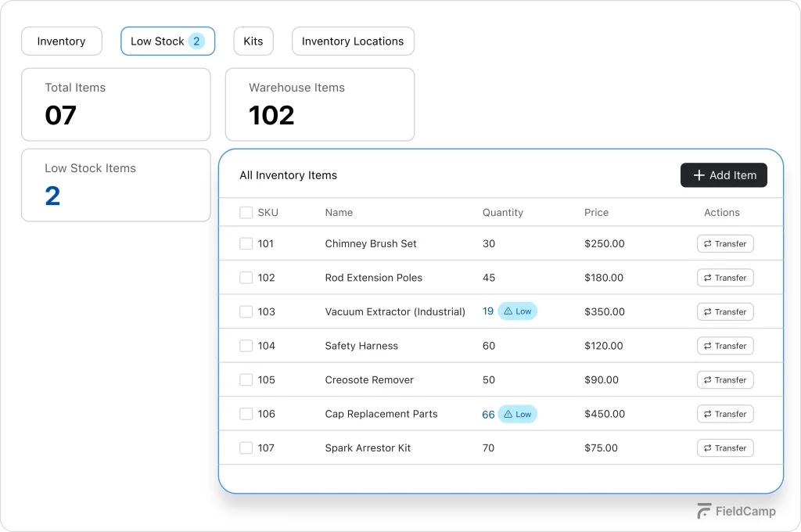Viewport: 801px width, 532px height.
Task: Toggle the select-all checkbox in the table header
Action: 245,212
